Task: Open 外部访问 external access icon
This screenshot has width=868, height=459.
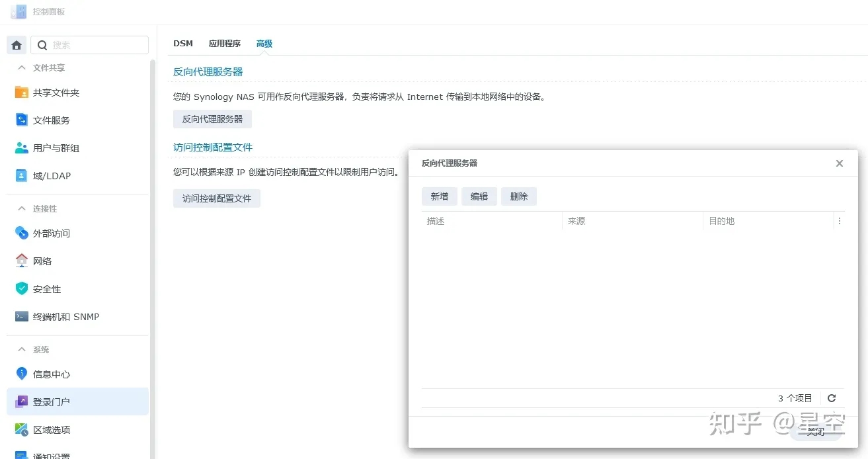Action: coord(22,233)
